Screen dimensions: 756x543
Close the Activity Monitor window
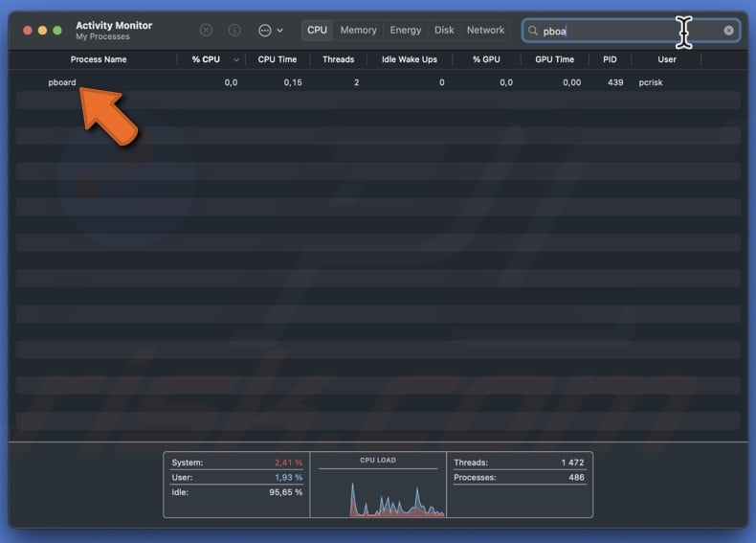[28, 31]
